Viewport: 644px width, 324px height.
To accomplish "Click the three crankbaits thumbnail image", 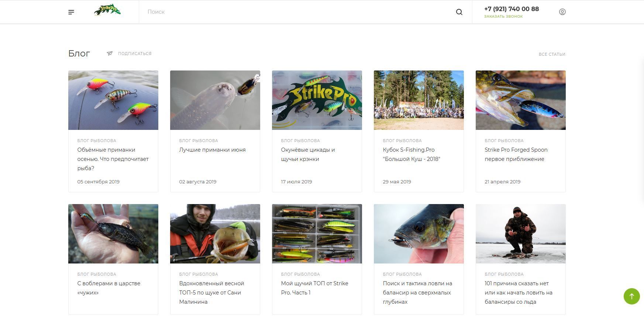I will tap(113, 100).
